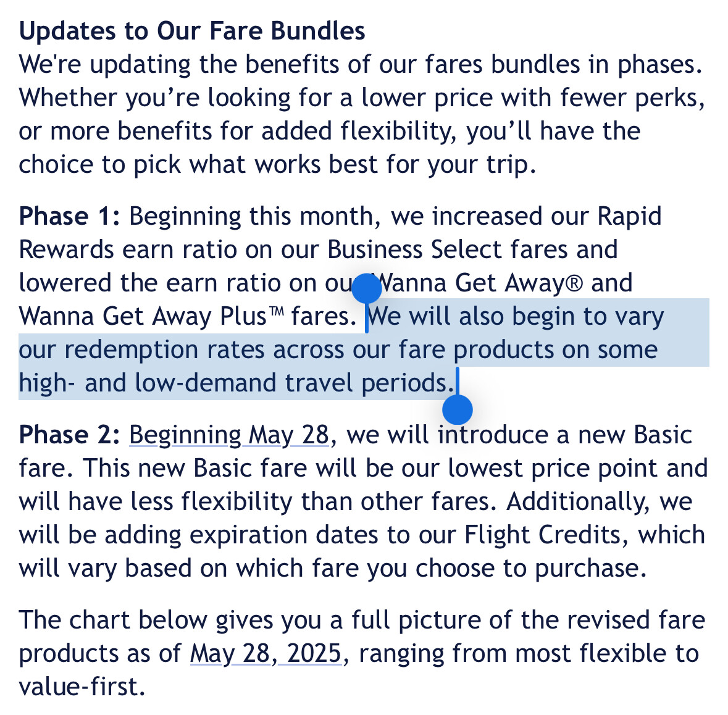
Task: Open the 'Beginning May 28' date link
Action: pyautogui.click(x=229, y=435)
